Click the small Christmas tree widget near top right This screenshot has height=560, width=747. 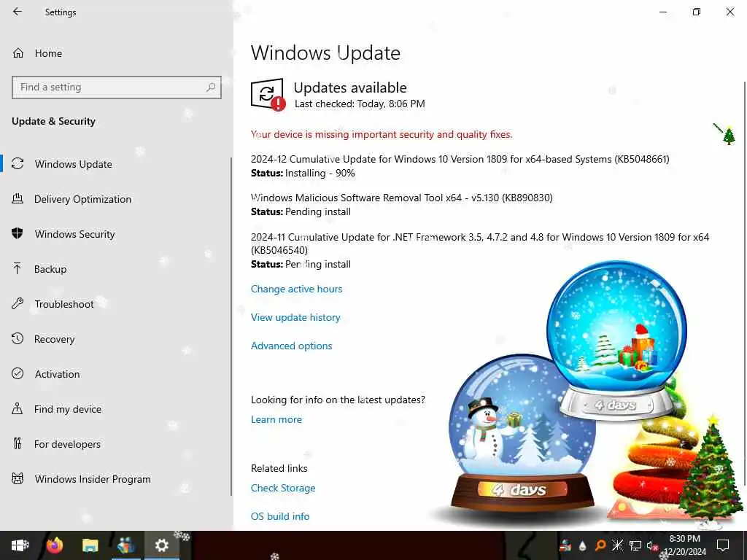click(x=728, y=135)
